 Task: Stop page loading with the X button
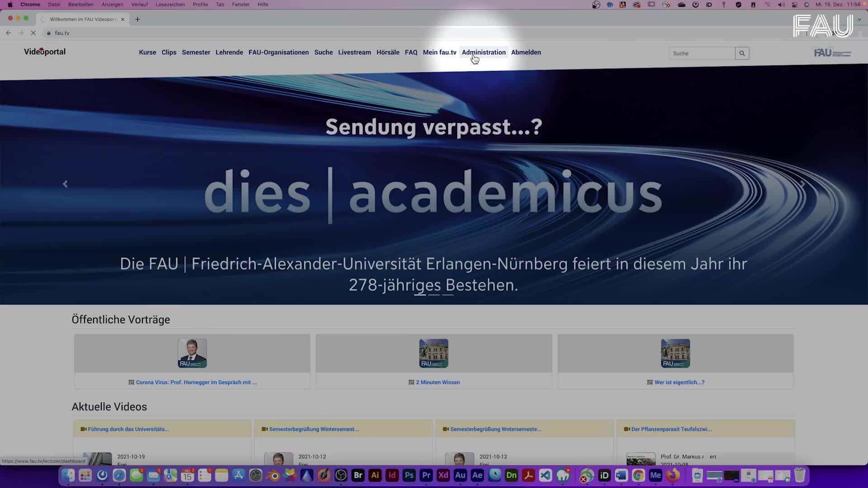coord(33,33)
